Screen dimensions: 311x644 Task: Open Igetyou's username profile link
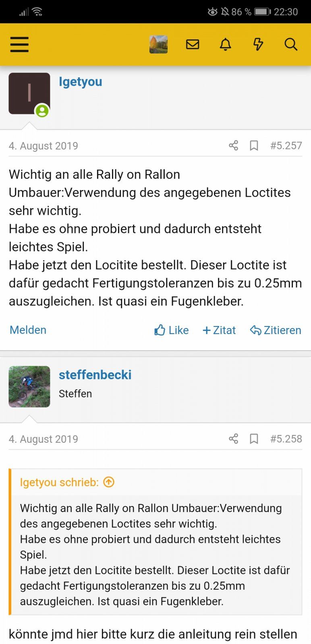81,82
